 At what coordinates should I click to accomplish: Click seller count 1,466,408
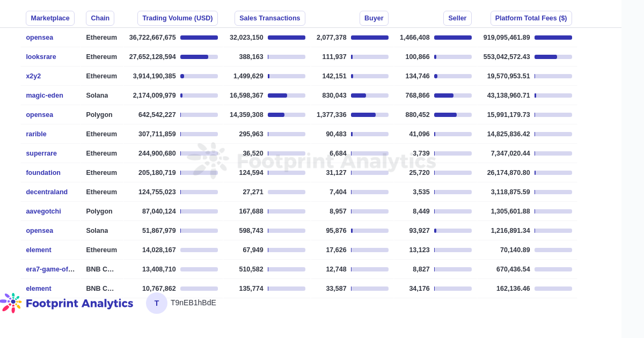(x=415, y=38)
